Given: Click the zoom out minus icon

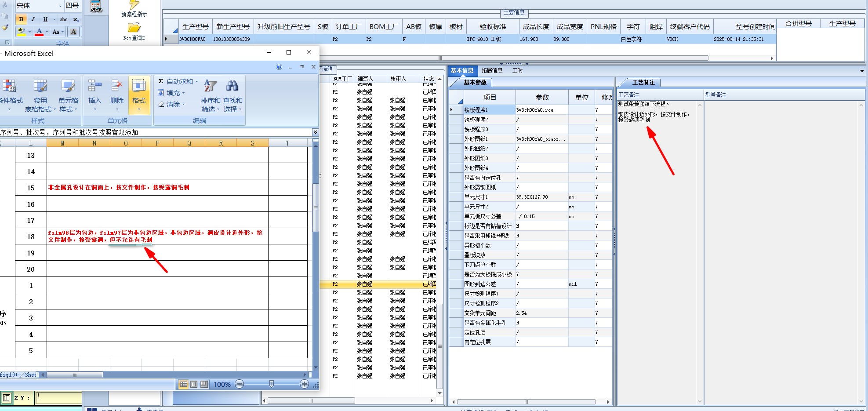Looking at the screenshot, I should (x=240, y=384).
